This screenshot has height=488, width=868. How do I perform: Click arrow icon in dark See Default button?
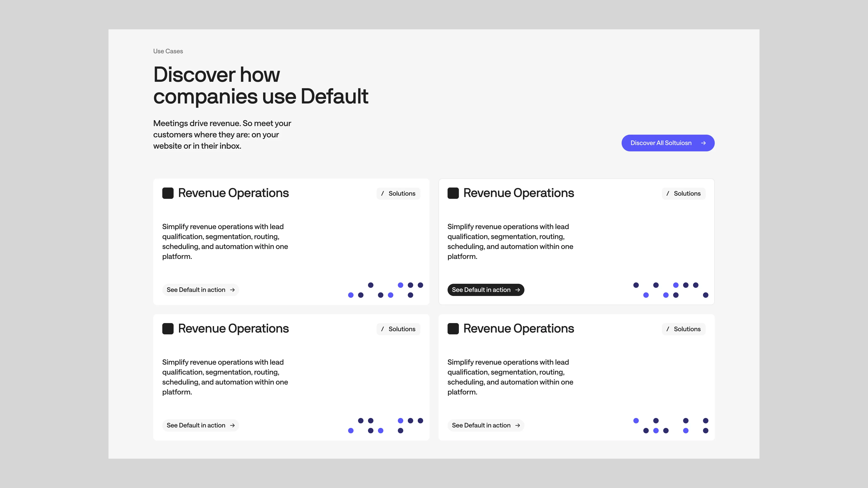tap(518, 290)
